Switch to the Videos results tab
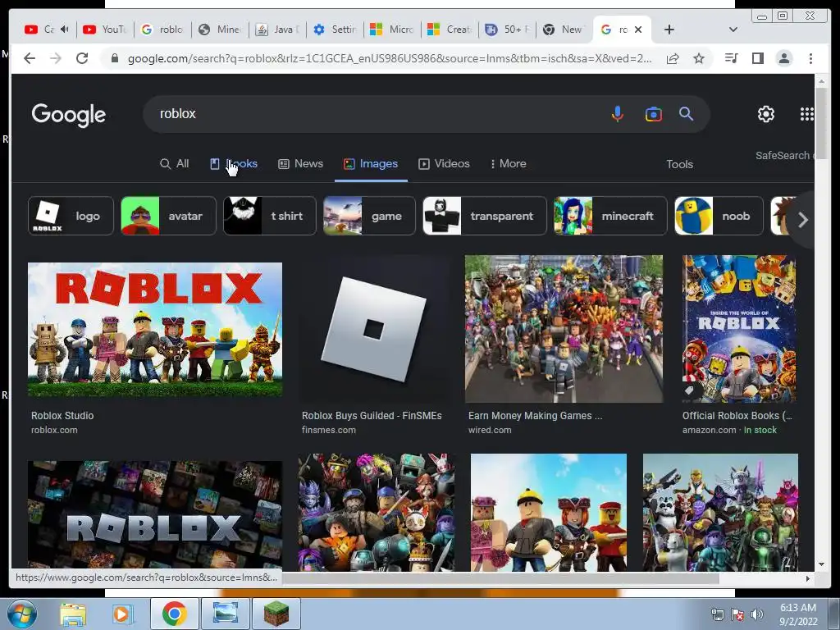This screenshot has height=630, width=840. [444, 164]
